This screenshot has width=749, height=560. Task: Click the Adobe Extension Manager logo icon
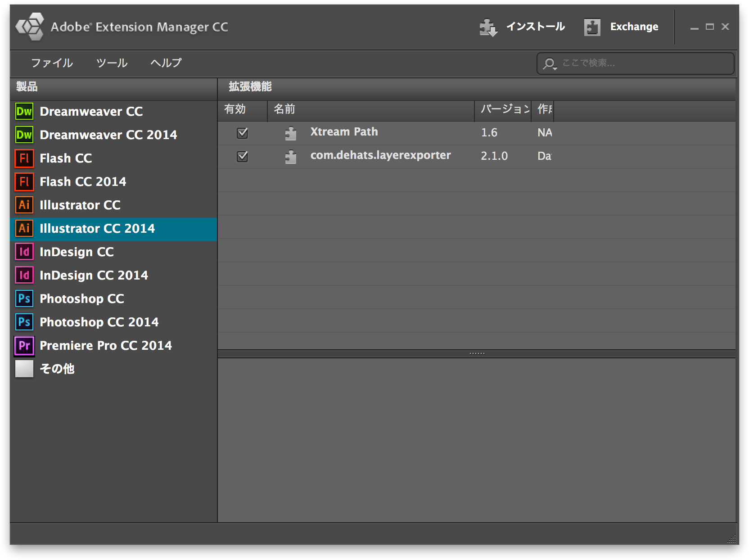pos(30,27)
